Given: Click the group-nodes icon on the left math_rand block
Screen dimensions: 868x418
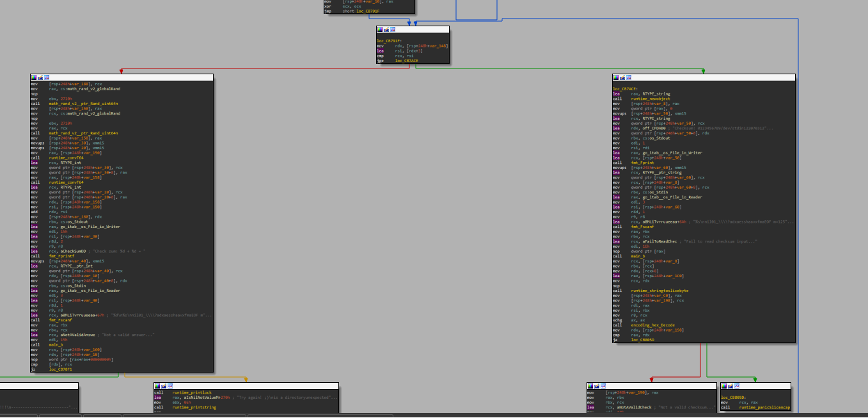Looking at the screenshot, I should (47, 77).
